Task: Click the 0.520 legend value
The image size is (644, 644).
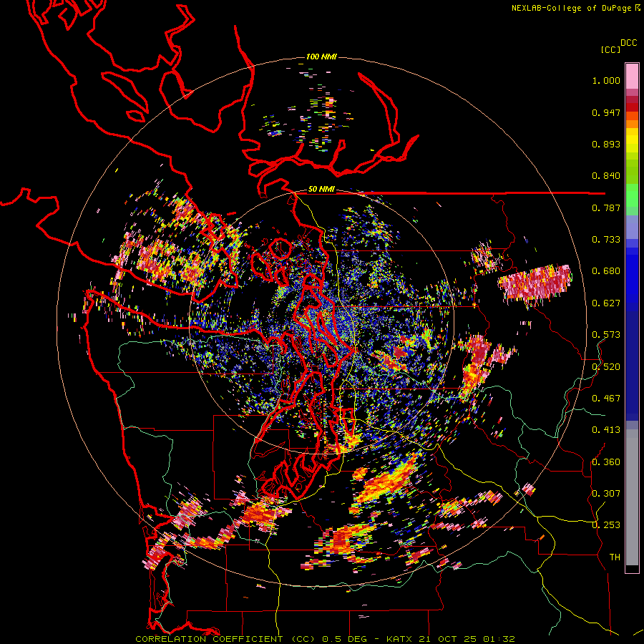Action: coord(606,367)
